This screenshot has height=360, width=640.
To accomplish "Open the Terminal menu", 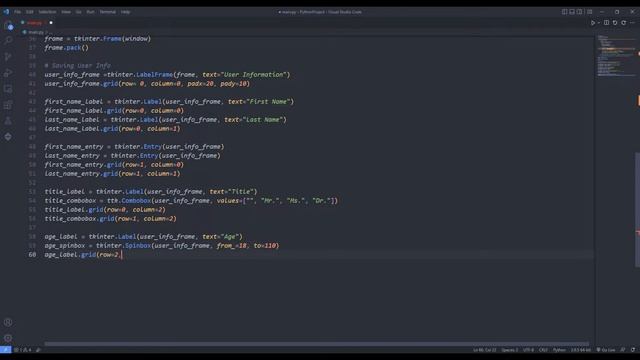I will [108, 12].
